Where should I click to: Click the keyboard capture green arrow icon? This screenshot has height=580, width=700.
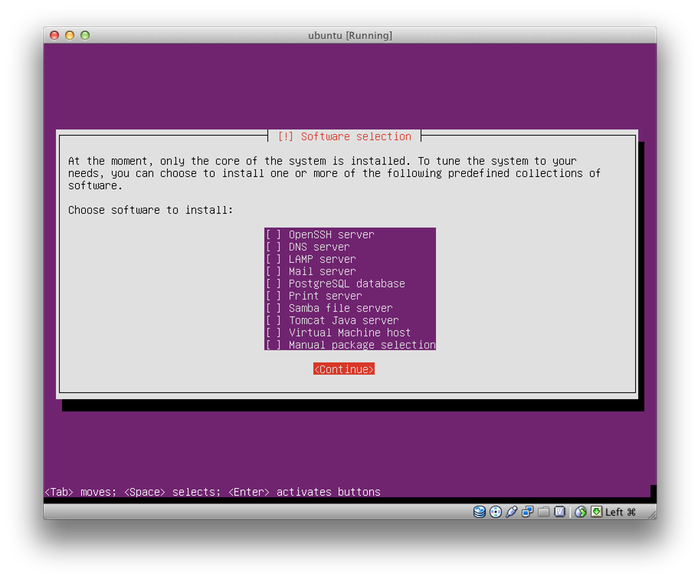(596, 512)
